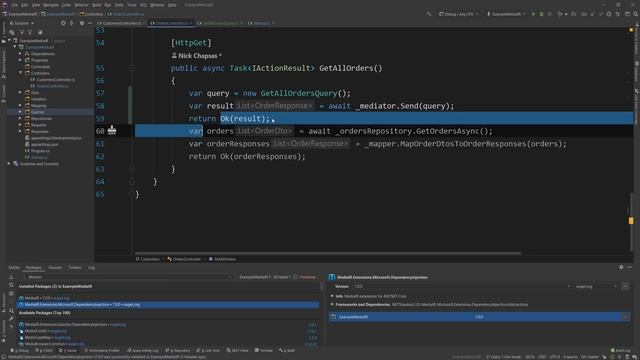Click the yellow warning marker on editor scrollbar
The height and width of the screenshot is (360, 640).
point(631,220)
